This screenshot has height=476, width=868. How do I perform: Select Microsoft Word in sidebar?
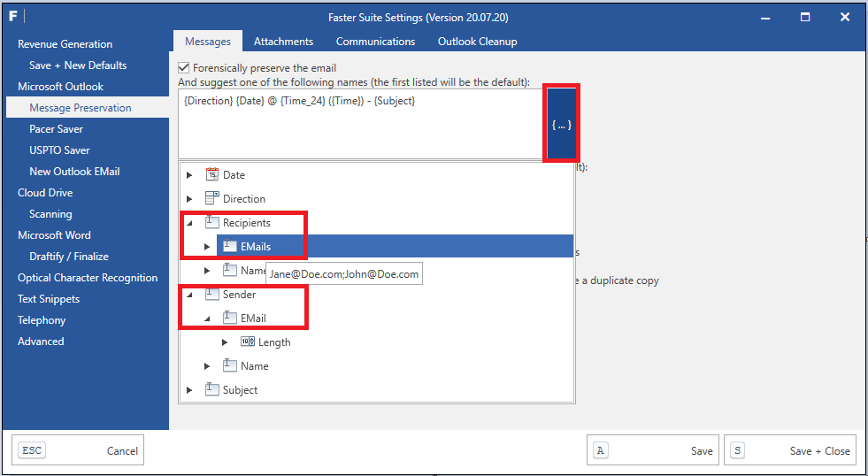(x=54, y=235)
